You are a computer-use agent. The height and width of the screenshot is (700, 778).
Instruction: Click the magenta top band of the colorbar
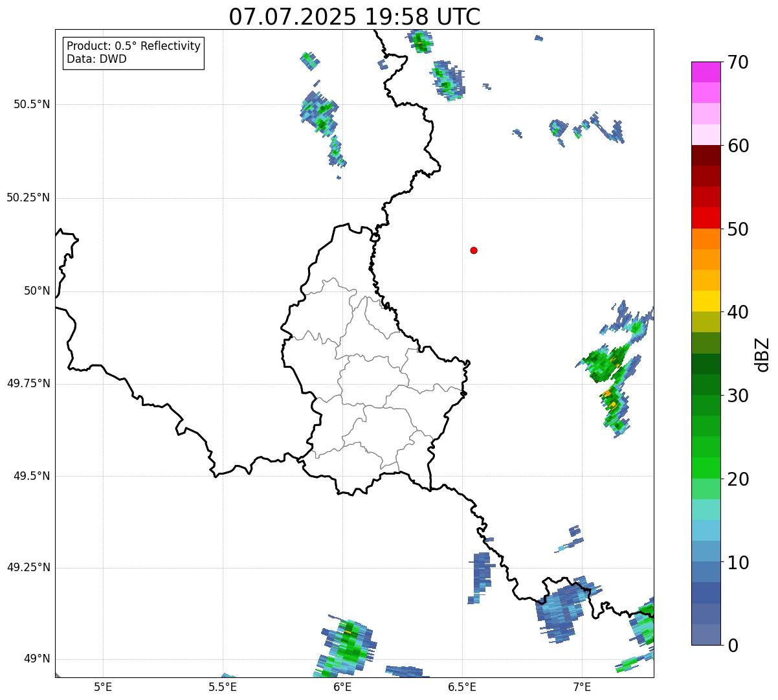point(706,72)
